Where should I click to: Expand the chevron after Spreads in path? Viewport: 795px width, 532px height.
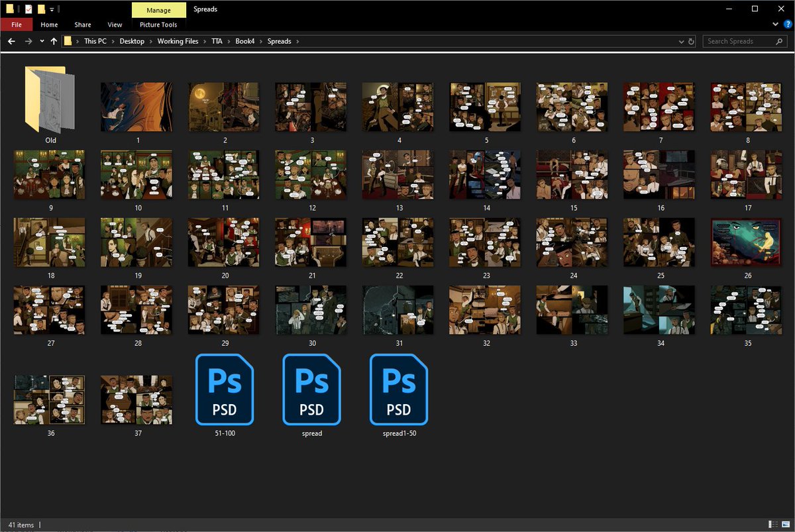coord(298,41)
